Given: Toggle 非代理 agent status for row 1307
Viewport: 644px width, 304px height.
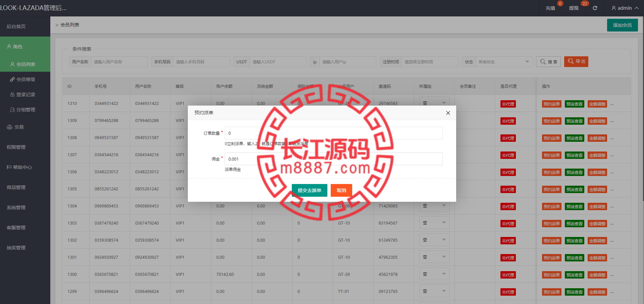Looking at the screenshot, I should click(508, 156).
